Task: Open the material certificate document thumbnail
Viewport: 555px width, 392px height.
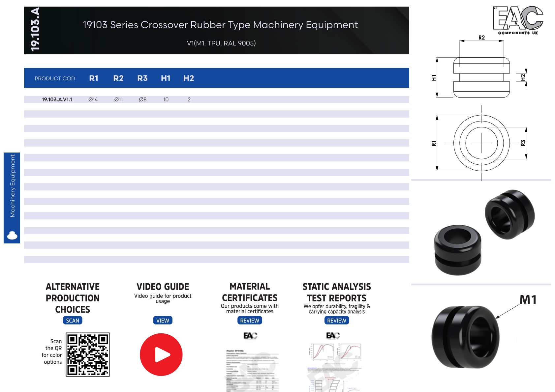Action: coord(252,362)
